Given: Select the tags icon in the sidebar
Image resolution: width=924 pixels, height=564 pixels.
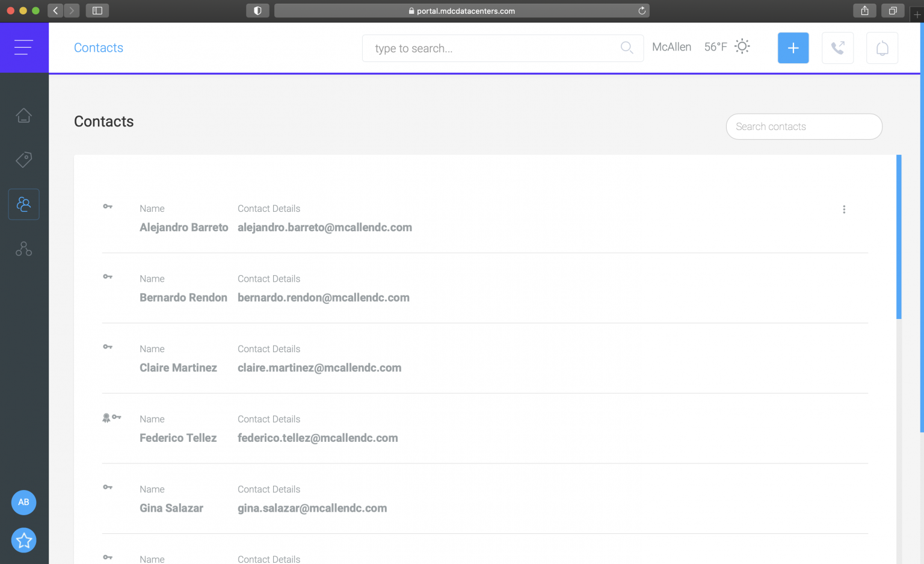Looking at the screenshot, I should point(23,160).
